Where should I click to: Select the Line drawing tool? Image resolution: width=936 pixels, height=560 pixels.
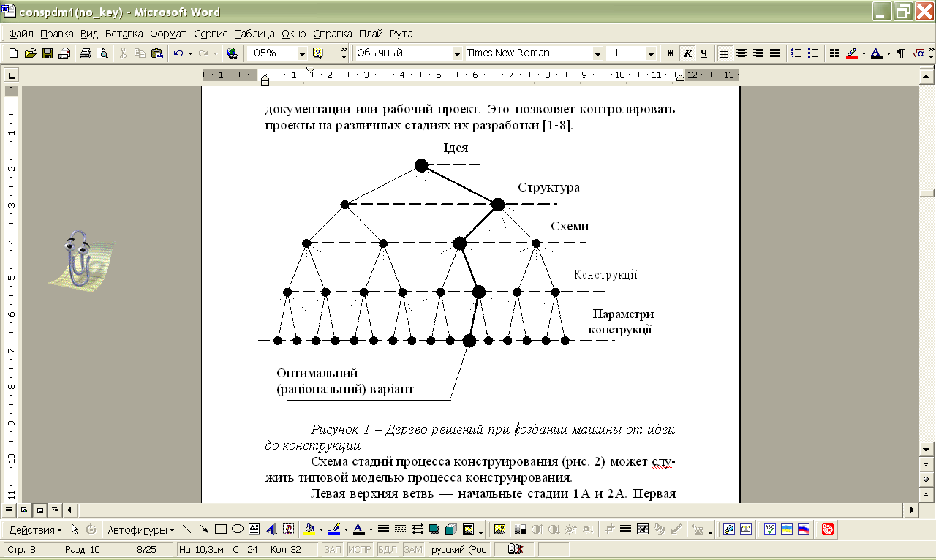pos(188,529)
